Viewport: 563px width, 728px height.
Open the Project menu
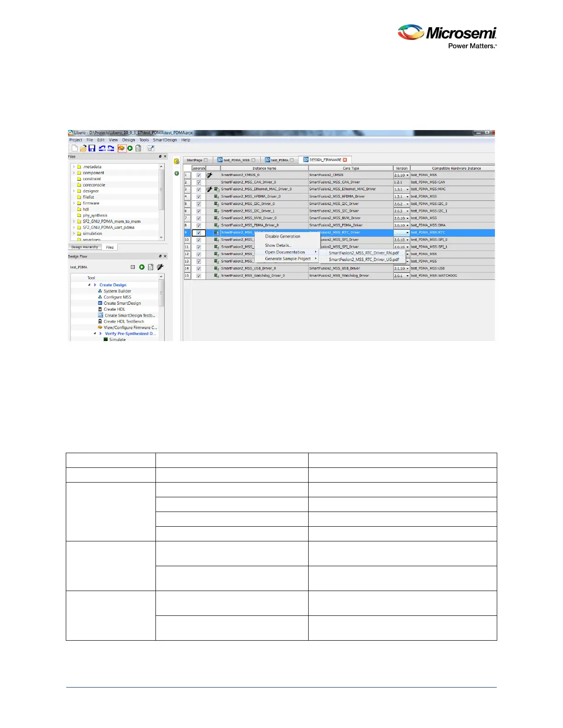click(x=76, y=140)
